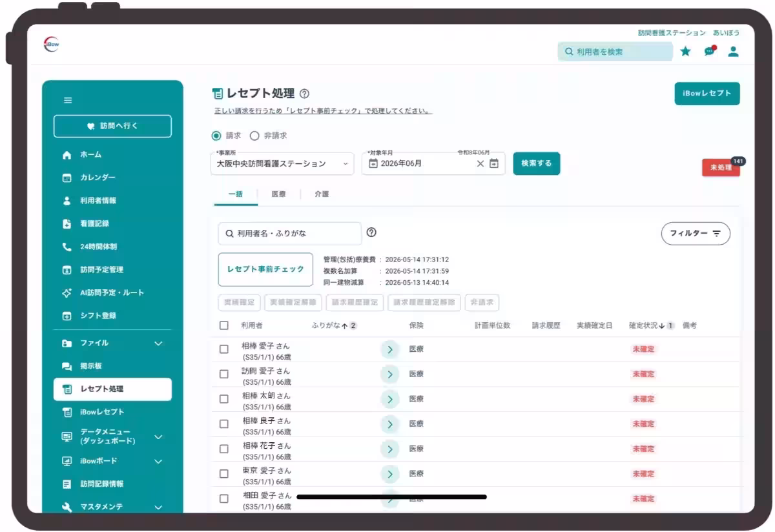This screenshot has height=532, width=775.
Task: Check the select-all header checkbox
Action: pyautogui.click(x=224, y=325)
